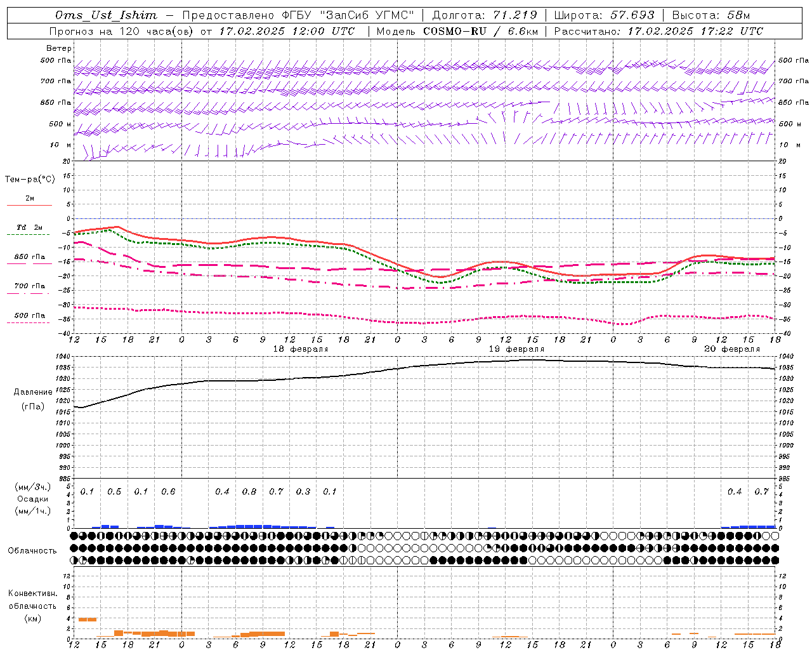This screenshot has height=650, width=812.
Task: Click the 0.3 precipitation amount
Action: pyautogui.click(x=303, y=492)
